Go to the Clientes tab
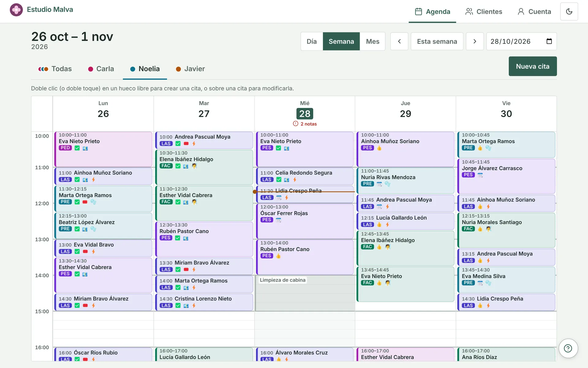The width and height of the screenshot is (588, 368). pyautogui.click(x=484, y=12)
